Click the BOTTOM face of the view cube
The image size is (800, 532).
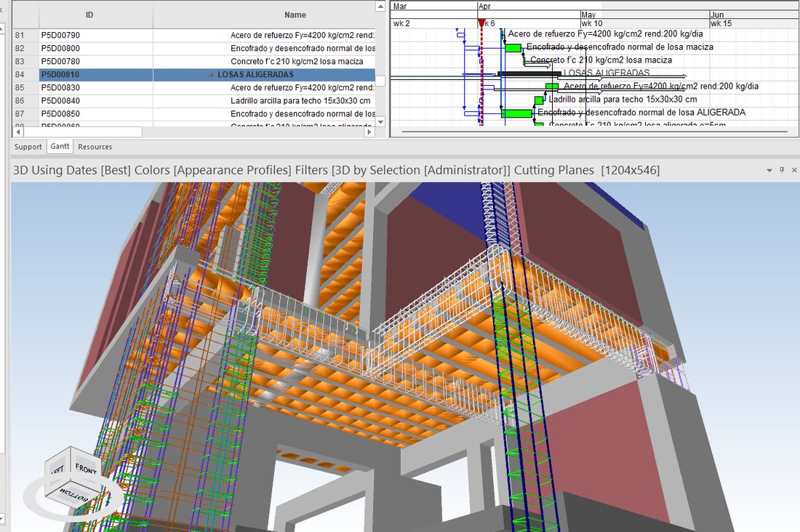pos(74,495)
